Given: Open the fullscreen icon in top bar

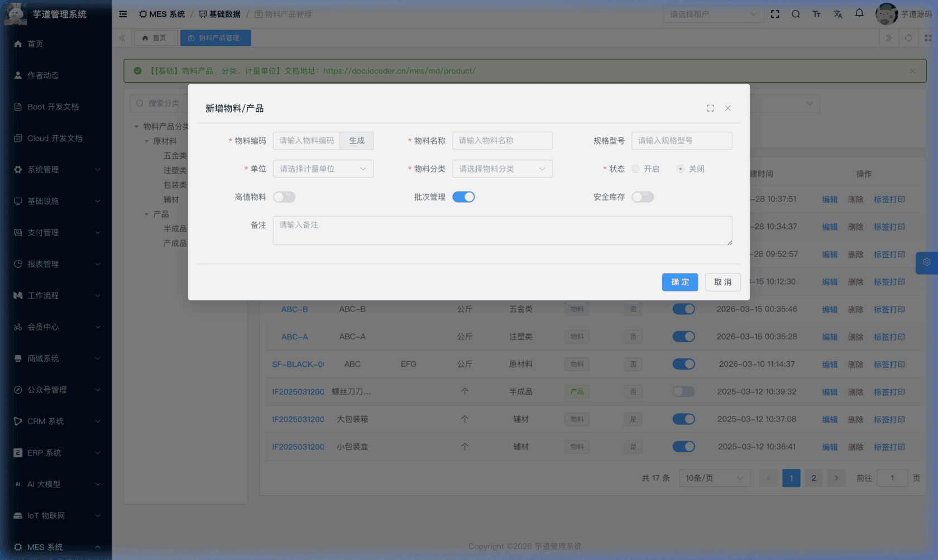Looking at the screenshot, I should (x=775, y=14).
